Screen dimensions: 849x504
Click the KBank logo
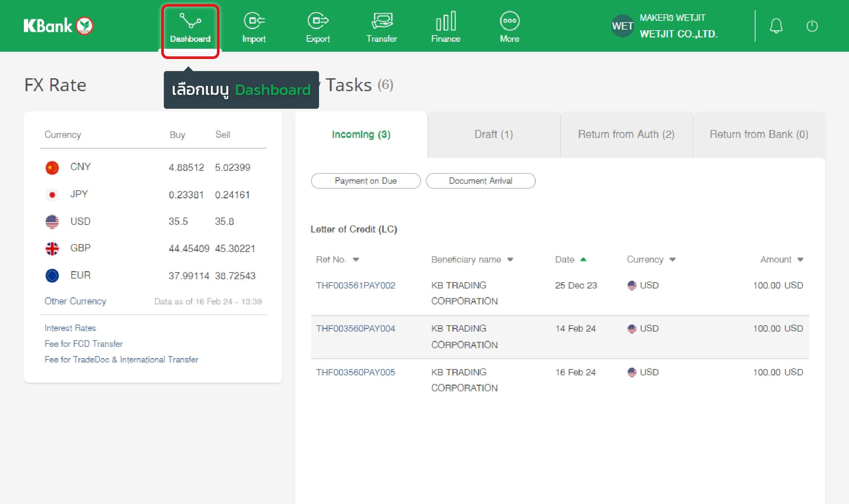tap(58, 26)
